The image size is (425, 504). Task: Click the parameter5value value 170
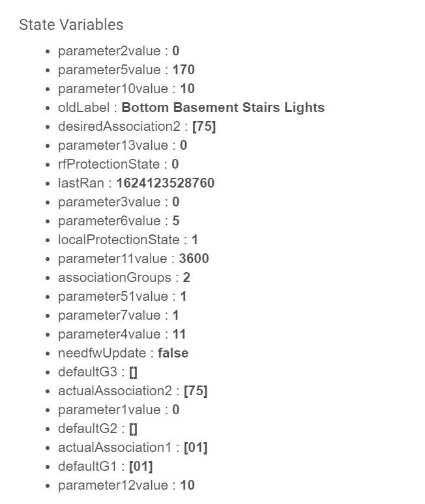(x=184, y=70)
